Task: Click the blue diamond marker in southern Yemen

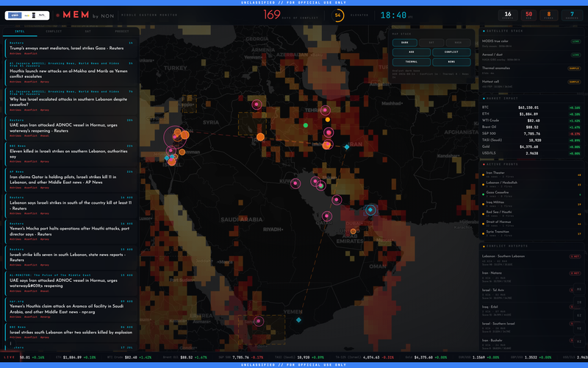Action: click(x=298, y=320)
